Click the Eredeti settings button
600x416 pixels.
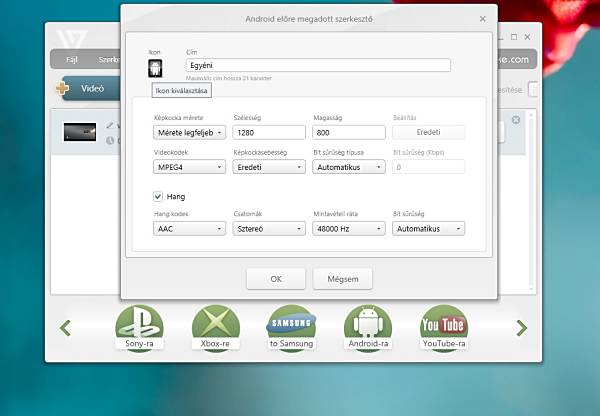coord(428,132)
